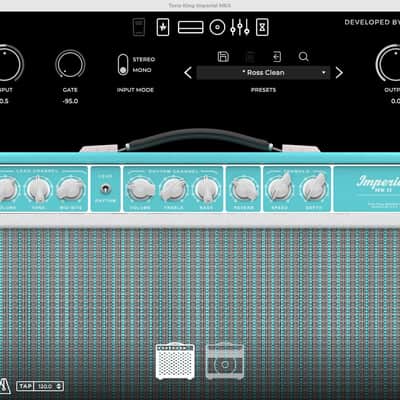This screenshot has height=400, width=400.
Task: Delete preset using the trash icon
Action: tap(250, 57)
